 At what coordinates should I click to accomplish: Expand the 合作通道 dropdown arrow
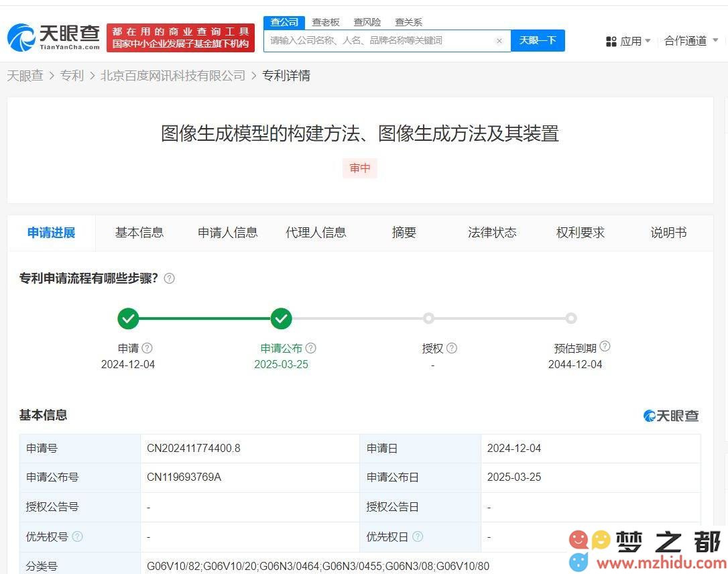pyautogui.click(x=715, y=40)
